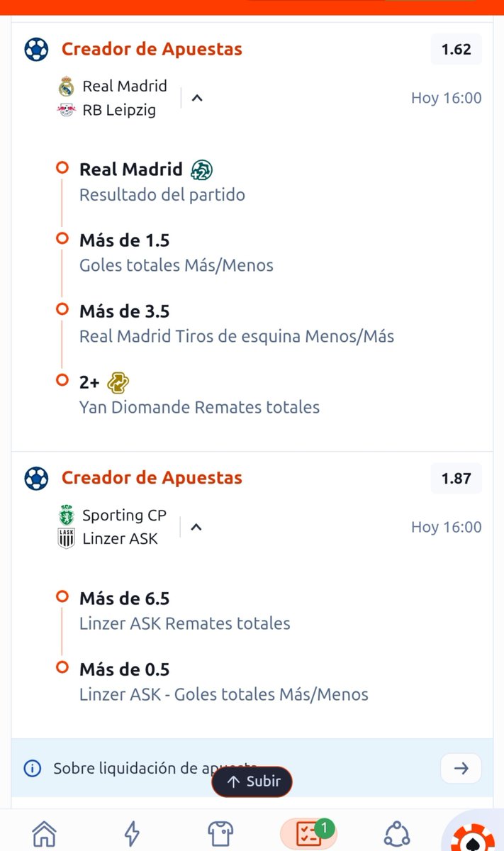
Task: Select the 1.62 odds badge
Action: tap(456, 50)
